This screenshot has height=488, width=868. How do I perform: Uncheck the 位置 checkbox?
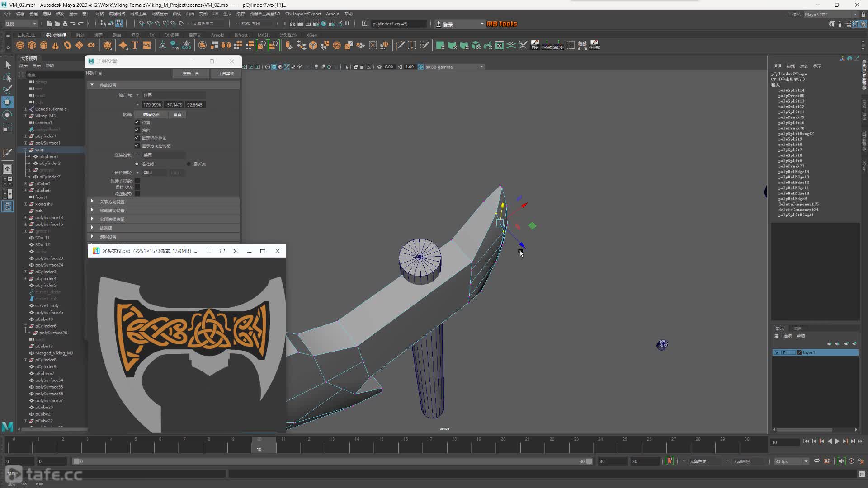137,122
